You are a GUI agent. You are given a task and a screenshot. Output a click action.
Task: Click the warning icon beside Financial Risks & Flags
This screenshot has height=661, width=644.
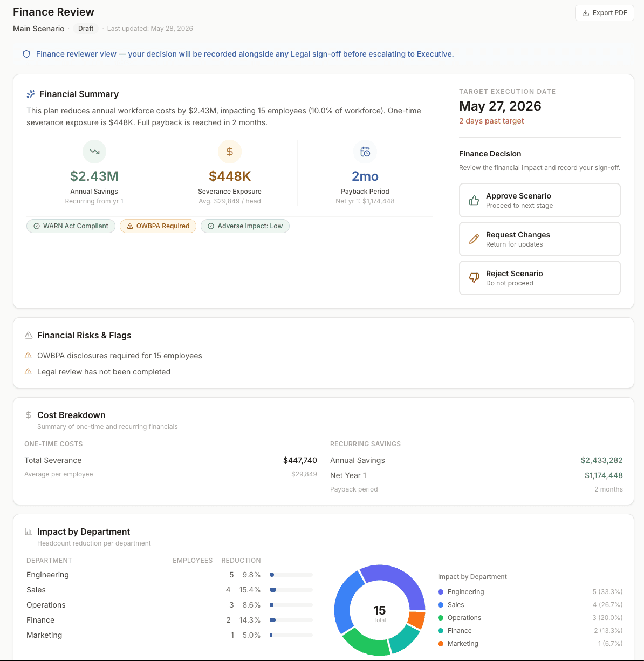(x=29, y=336)
